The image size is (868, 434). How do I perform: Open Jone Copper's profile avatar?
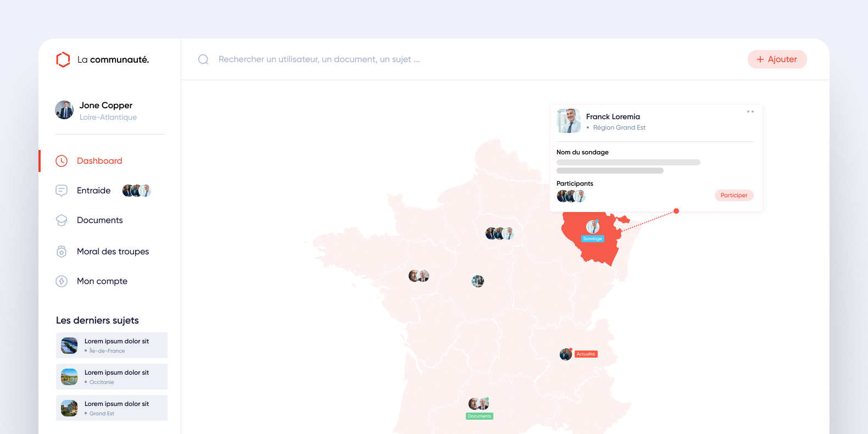[x=64, y=110]
